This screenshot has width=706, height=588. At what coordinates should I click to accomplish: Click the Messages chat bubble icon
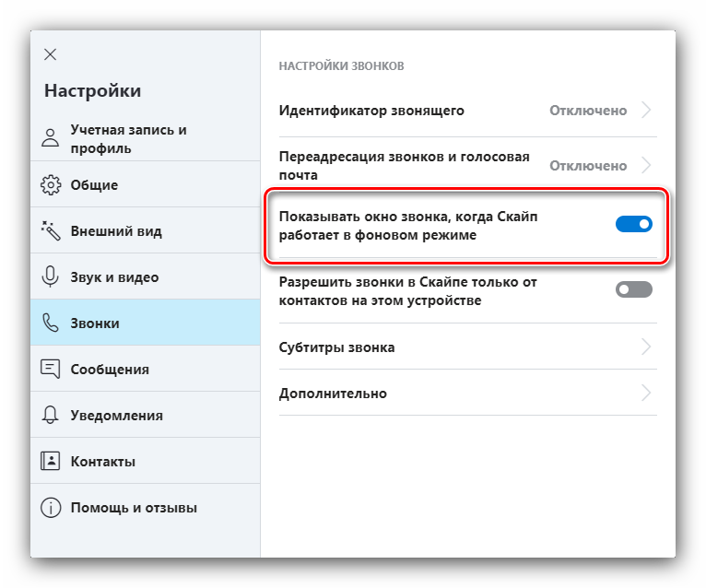tap(50, 369)
